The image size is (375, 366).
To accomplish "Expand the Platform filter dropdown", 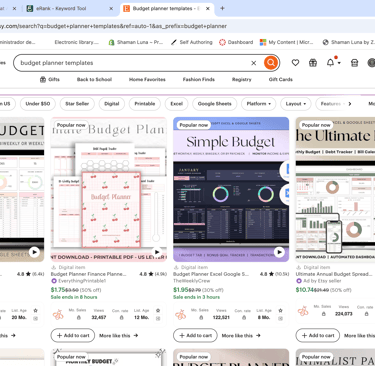I will click(259, 104).
